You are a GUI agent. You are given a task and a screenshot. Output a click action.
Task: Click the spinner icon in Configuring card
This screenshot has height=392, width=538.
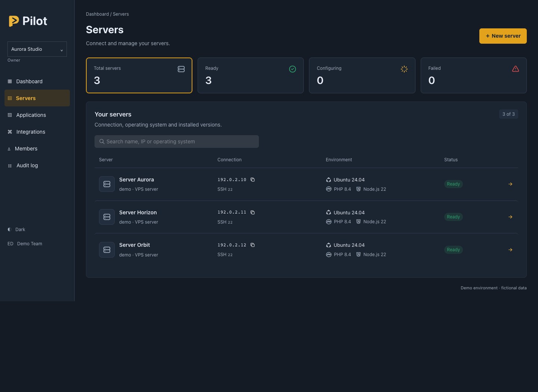pos(404,69)
